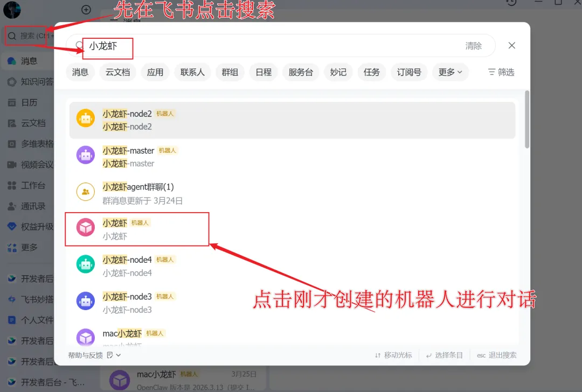This screenshot has height=392, width=582.
Task: Open 知识问答 in the sidebar
Action: (x=30, y=82)
